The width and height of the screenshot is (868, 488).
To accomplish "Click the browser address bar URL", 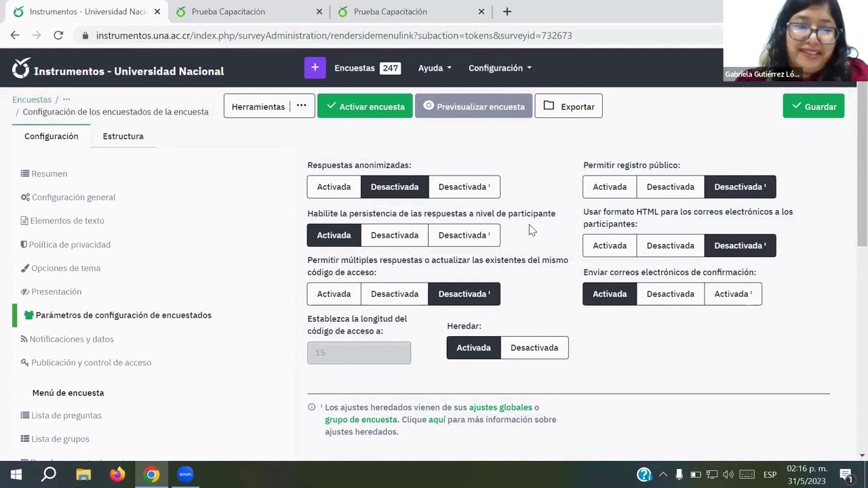I will (x=334, y=35).
